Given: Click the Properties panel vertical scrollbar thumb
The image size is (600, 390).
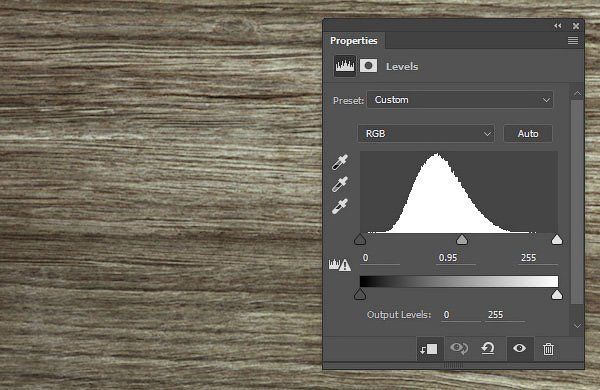Looking at the screenshot, I should pos(577,202).
